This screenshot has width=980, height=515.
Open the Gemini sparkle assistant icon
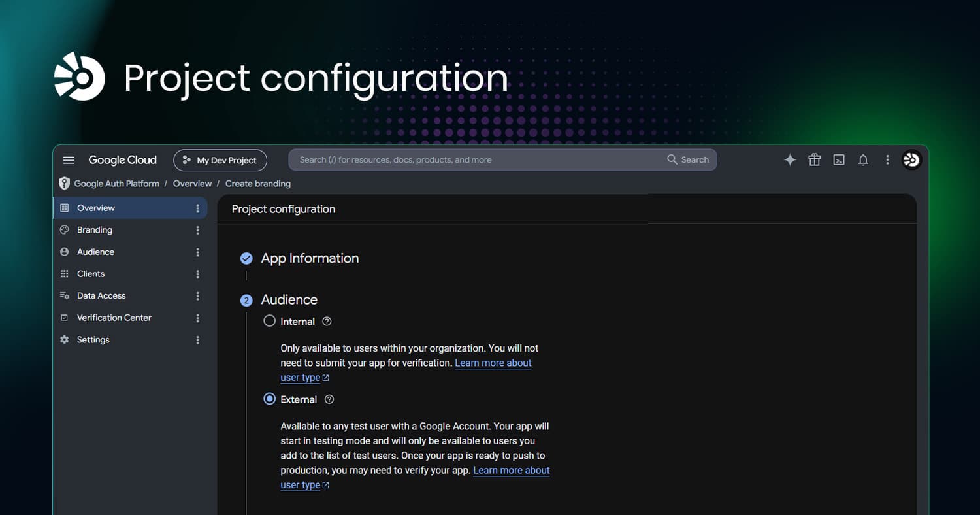tap(790, 160)
